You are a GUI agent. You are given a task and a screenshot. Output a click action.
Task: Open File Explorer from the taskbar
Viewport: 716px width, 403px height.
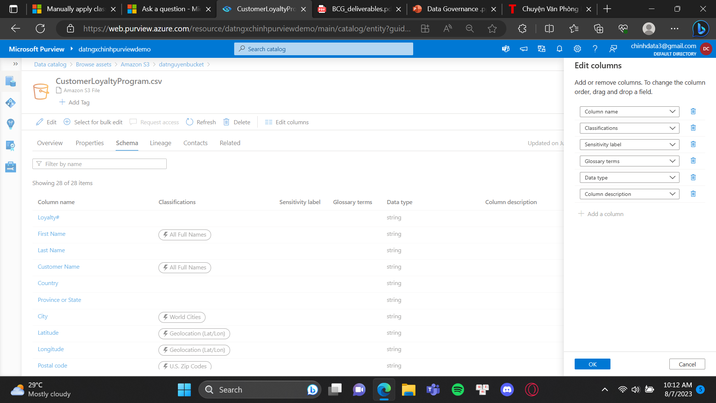408,389
